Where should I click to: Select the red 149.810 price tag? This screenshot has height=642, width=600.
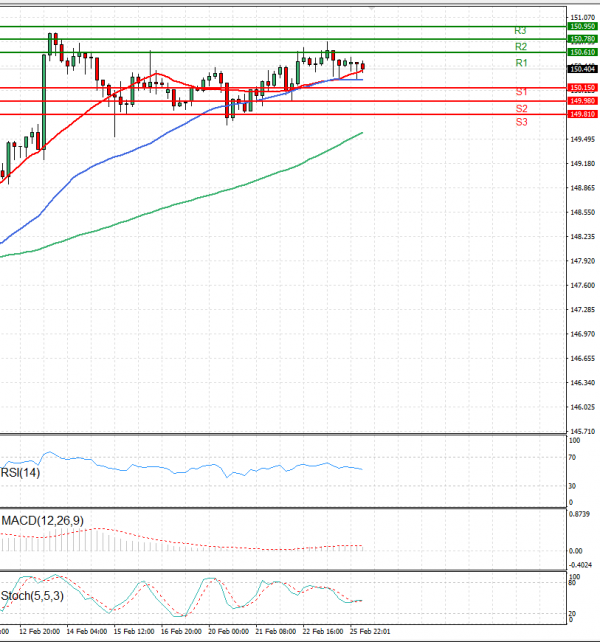click(582, 114)
